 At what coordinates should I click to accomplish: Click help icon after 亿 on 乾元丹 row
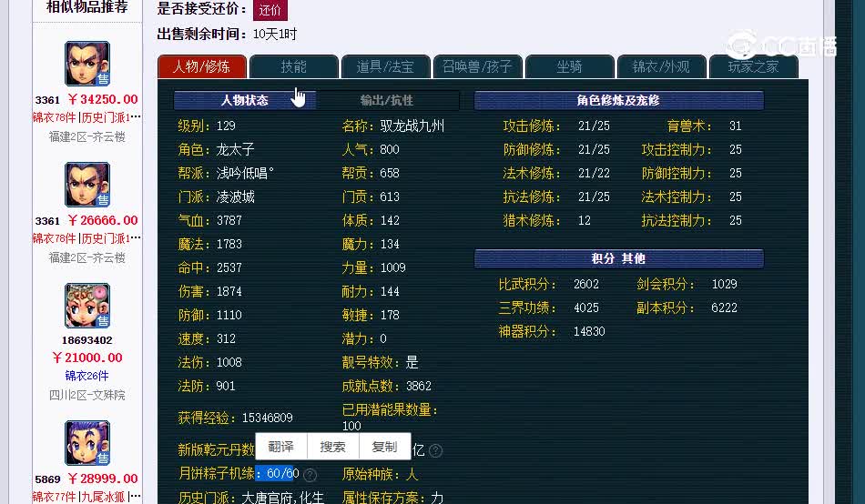click(x=435, y=450)
